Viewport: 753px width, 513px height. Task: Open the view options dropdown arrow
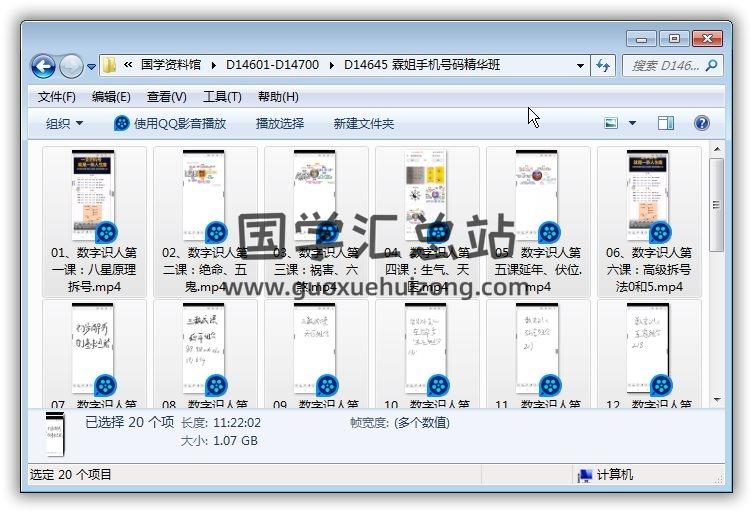632,123
